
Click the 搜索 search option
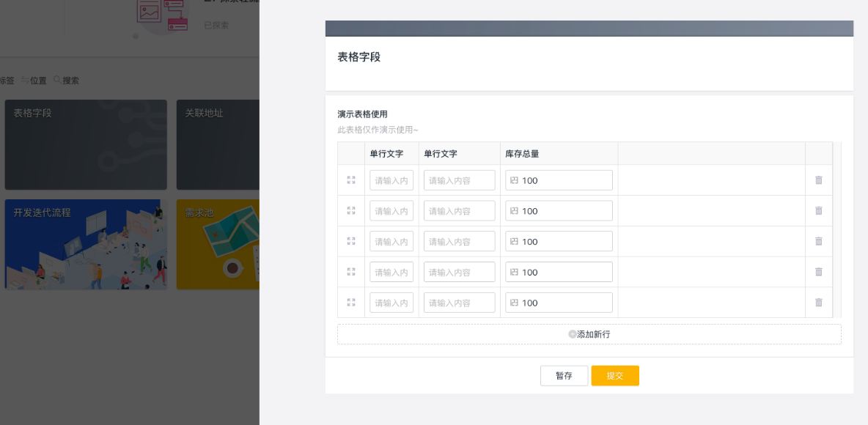click(x=66, y=81)
